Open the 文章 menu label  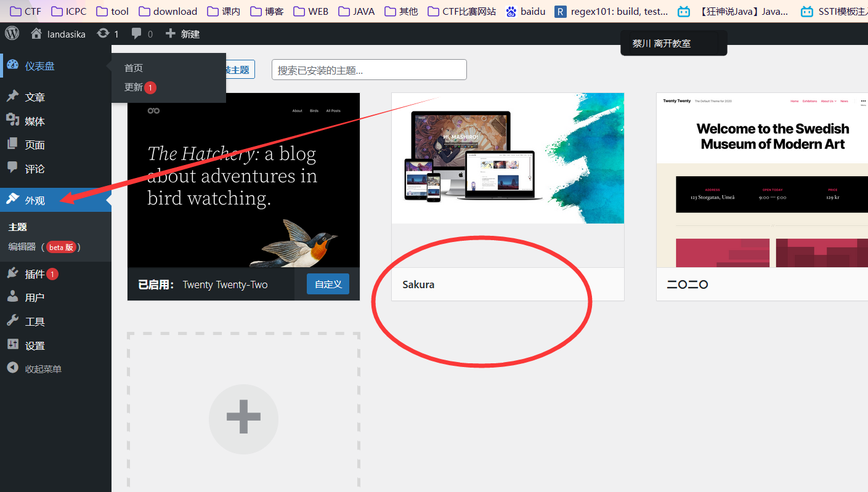[35, 97]
